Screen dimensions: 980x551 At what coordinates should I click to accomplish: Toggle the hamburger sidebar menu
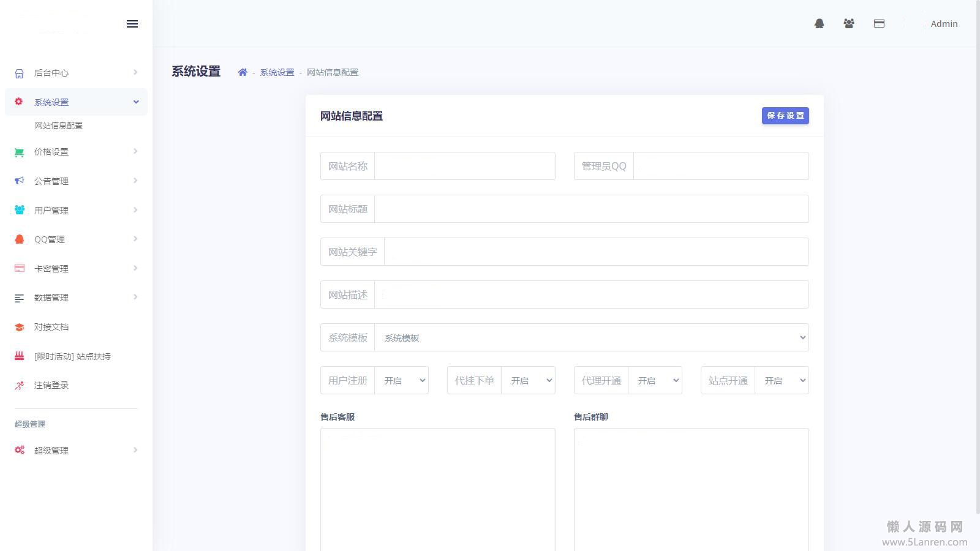click(x=132, y=24)
